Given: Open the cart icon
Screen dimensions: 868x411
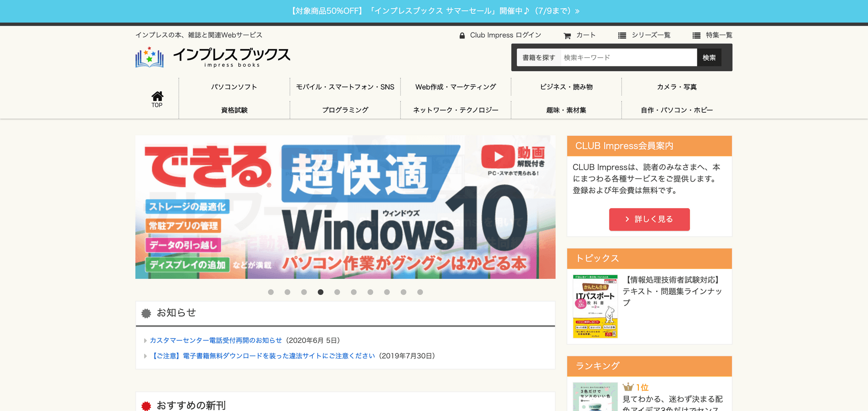Looking at the screenshot, I should click(x=567, y=36).
